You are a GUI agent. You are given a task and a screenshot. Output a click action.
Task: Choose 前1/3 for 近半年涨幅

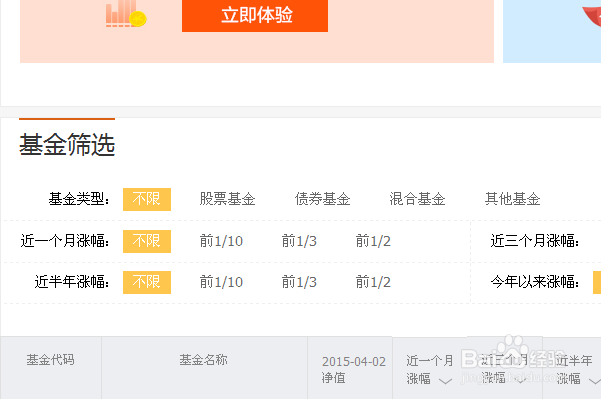tap(299, 282)
